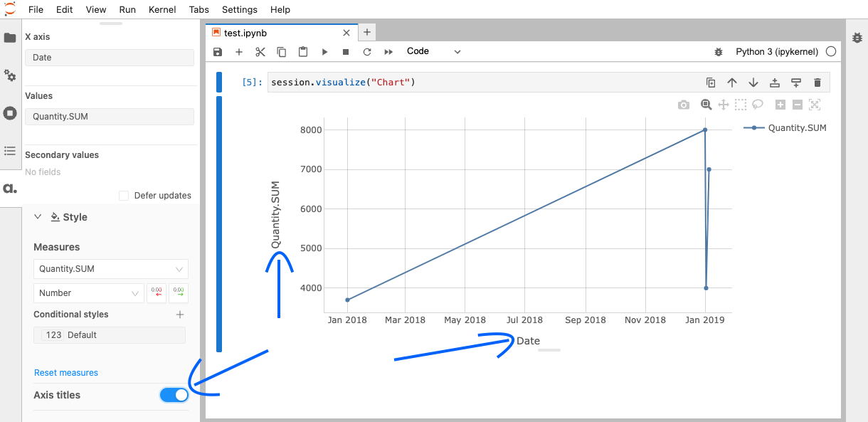This screenshot has height=422, width=868.
Task: Click the Reset measures link
Action: pyautogui.click(x=66, y=373)
